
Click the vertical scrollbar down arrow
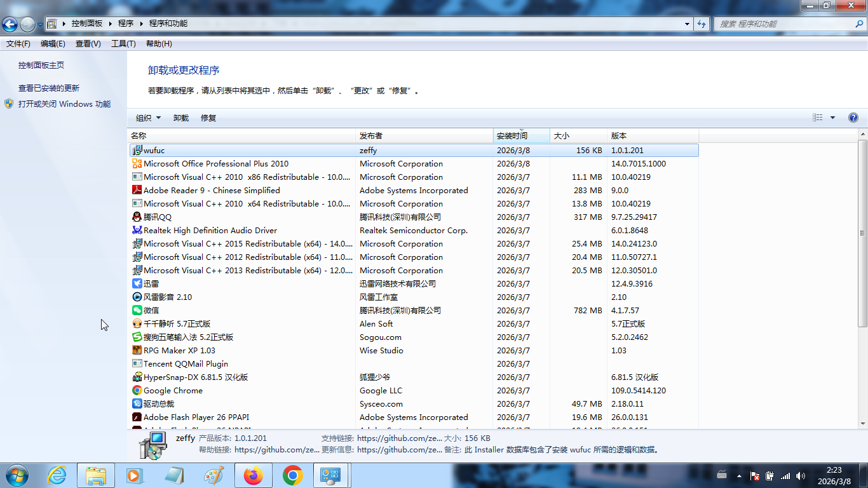(862, 423)
